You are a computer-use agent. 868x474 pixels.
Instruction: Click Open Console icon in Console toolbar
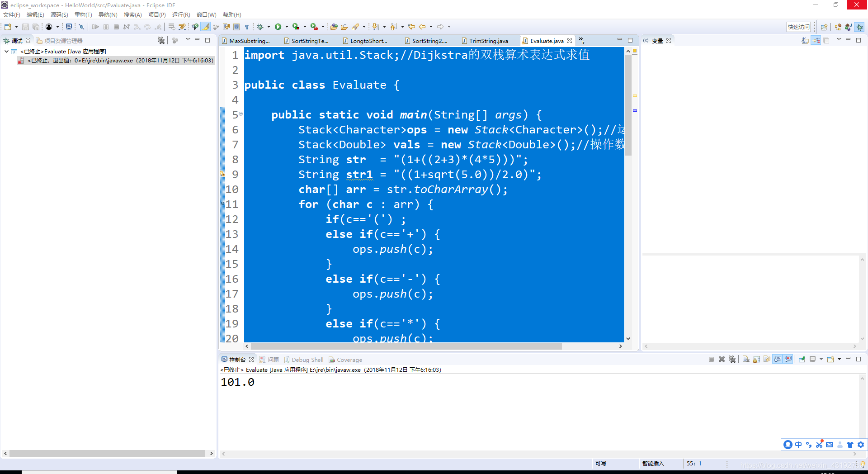coord(830,360)
